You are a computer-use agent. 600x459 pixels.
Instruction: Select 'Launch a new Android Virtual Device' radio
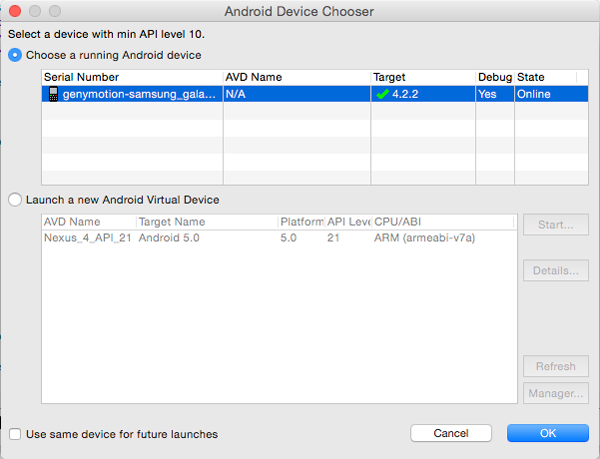click(15, 200)
